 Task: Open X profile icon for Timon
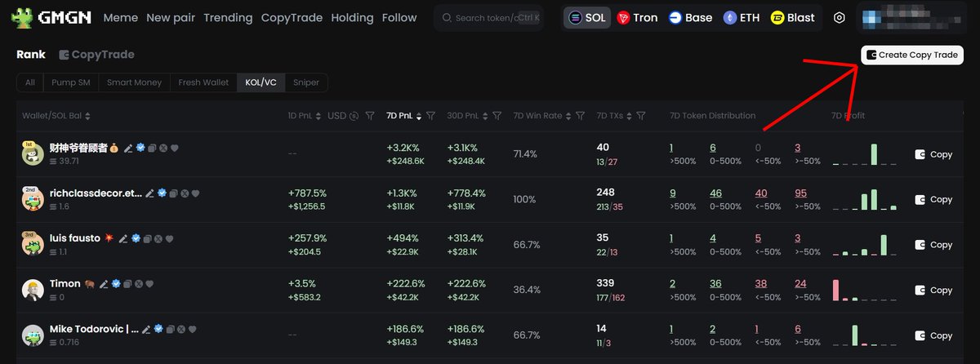tap(139, 283)
